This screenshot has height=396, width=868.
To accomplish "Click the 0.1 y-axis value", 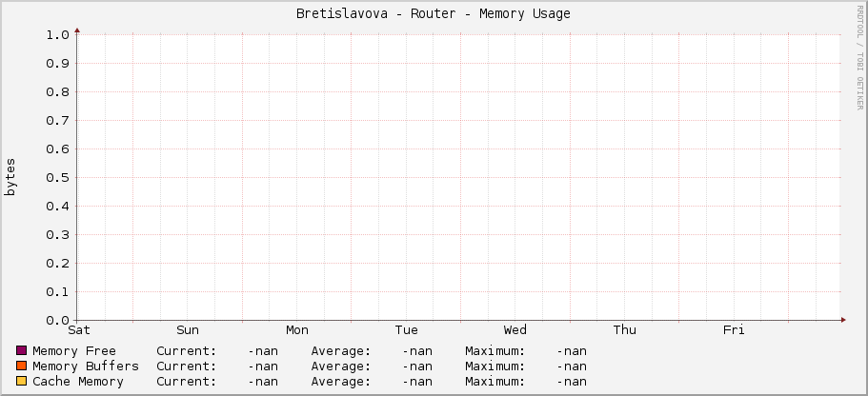I will click(57, 291).
